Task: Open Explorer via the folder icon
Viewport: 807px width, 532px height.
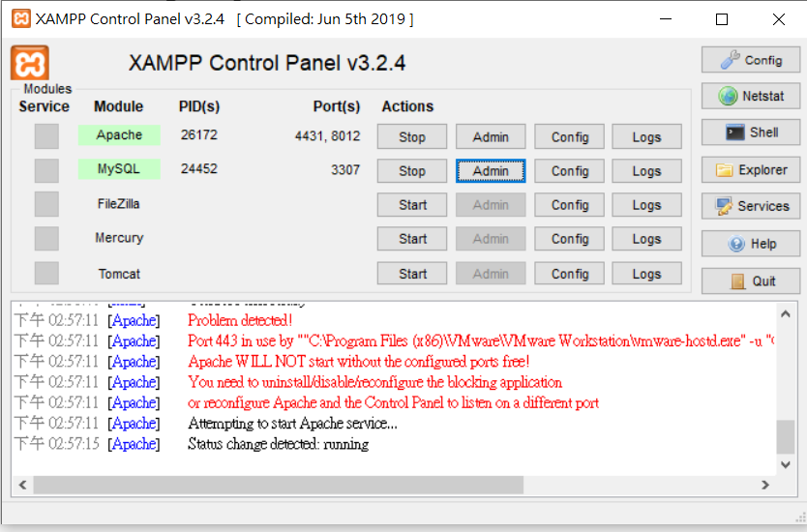Action: click(750, 170)
